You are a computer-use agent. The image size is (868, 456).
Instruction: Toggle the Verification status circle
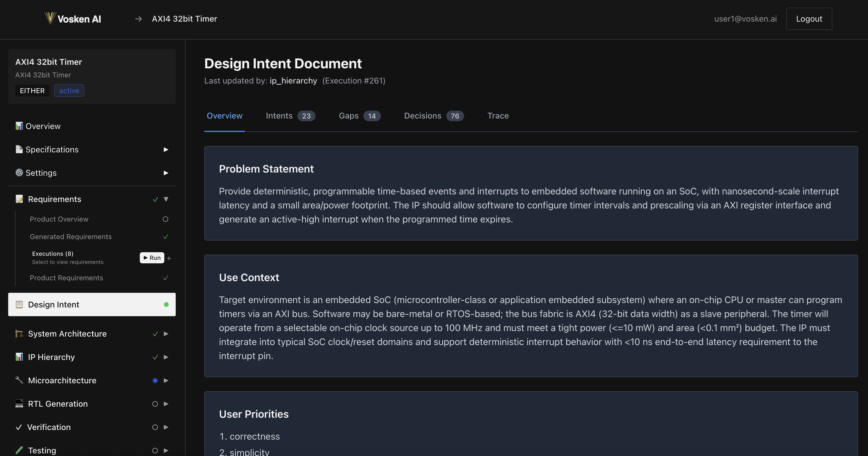(x=155, y=427)
